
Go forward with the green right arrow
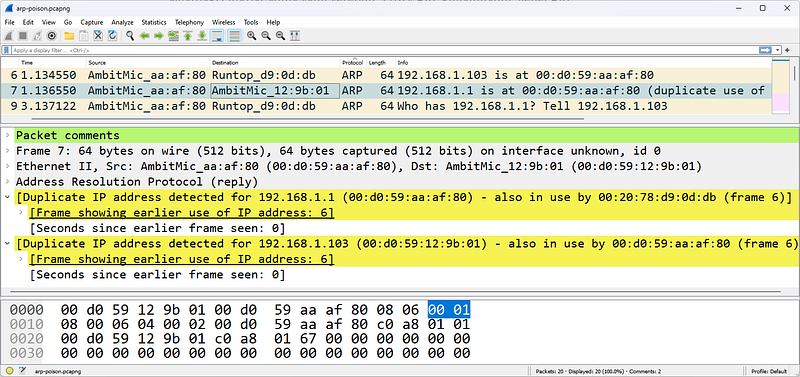pos(159,36)
